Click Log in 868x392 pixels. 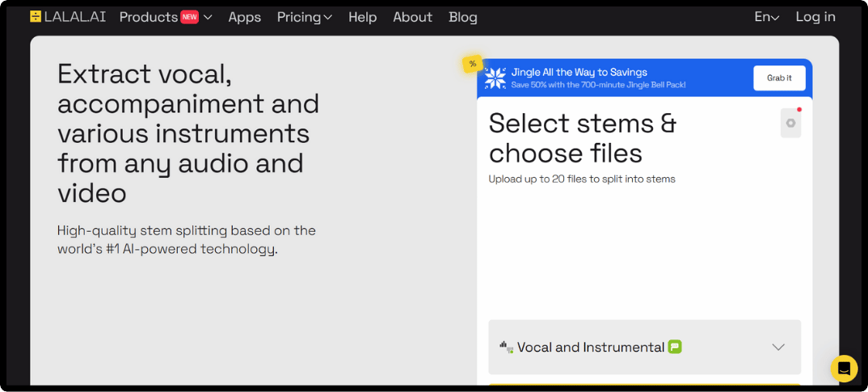coord(815,17)
